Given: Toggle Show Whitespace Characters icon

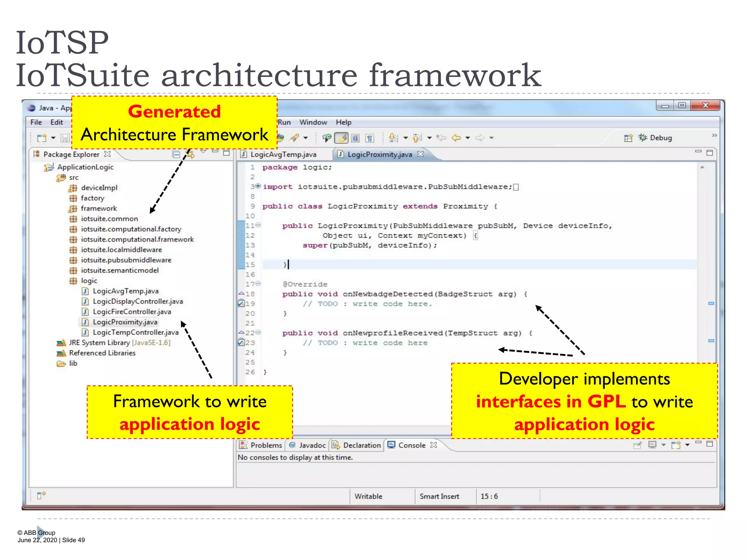Looking at the screenshot, I should click(x=369, y=138).
